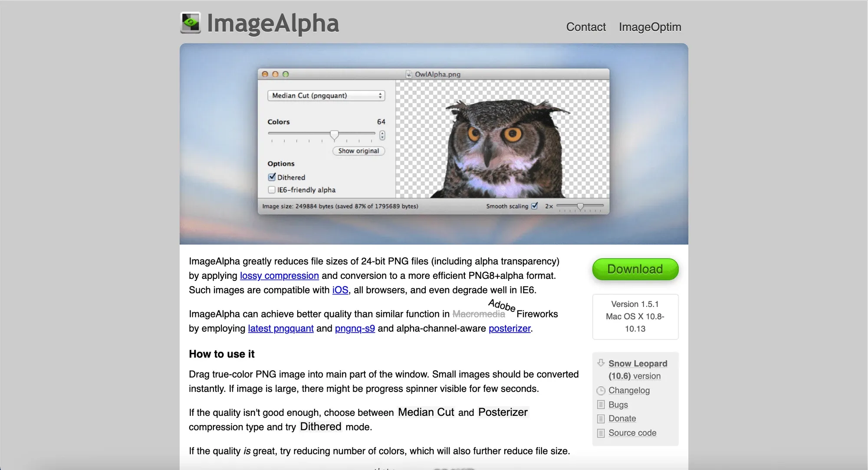The height and width of the screenshot is (470, 868).
Task: Open the Source code link
Action: tap(632, 433)
